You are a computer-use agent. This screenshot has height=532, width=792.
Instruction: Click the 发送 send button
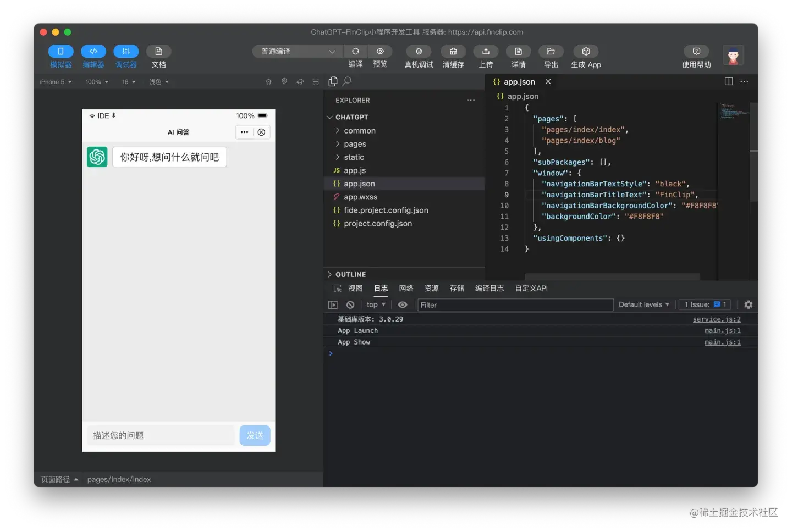[255, 435]
